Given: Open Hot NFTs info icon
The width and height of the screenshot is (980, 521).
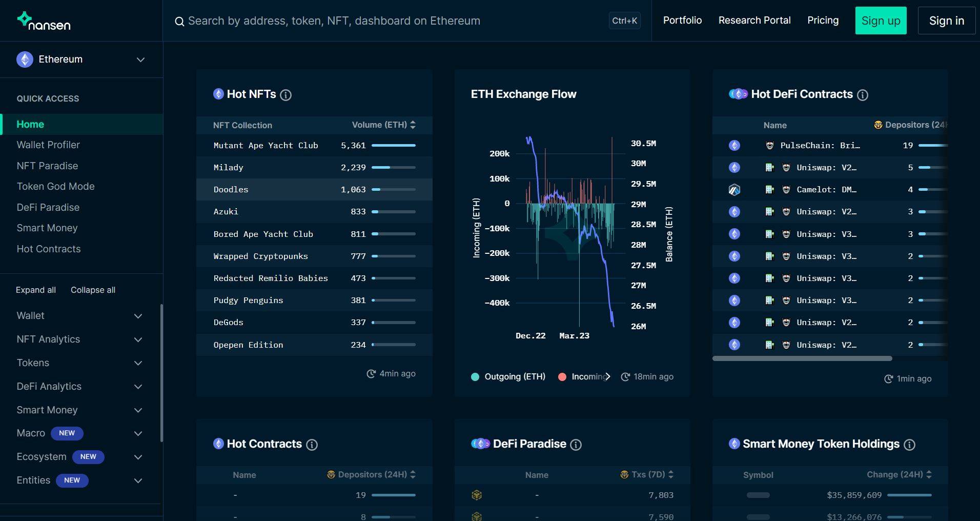Looking at the screenshot, I should tap(286, 95).
